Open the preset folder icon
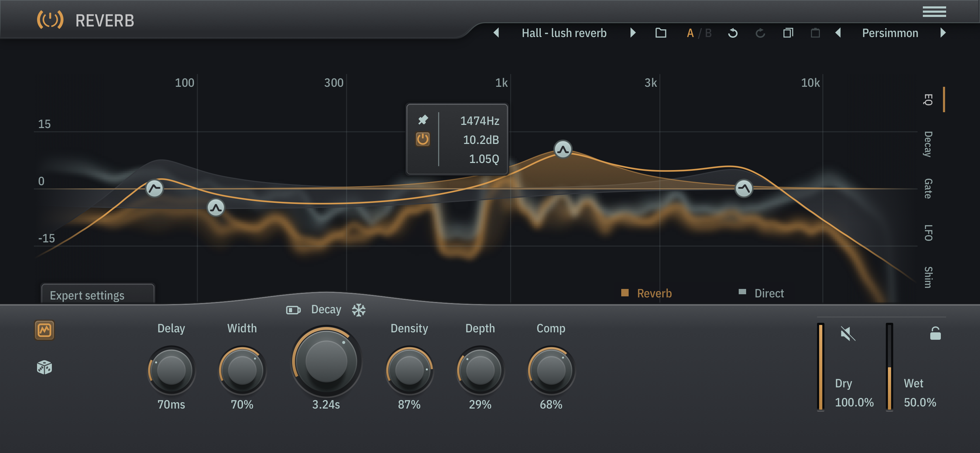The height and width of the screenshot is (453, 980). click(660, 33)
